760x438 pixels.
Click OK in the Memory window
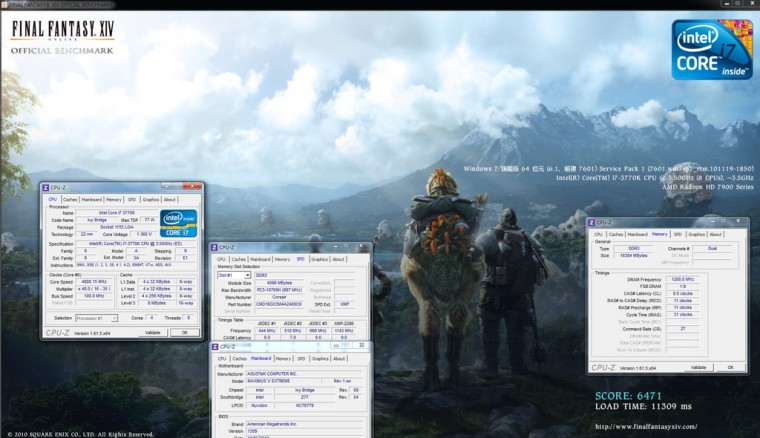(x=730, y=368)
